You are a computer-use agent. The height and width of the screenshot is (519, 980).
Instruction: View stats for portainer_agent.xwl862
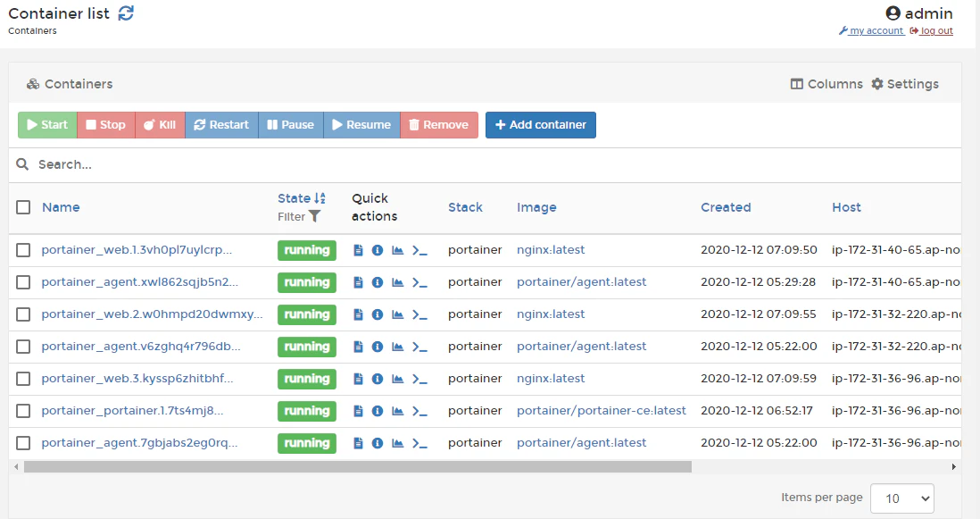pyautogui.click(x=397, y=282)
